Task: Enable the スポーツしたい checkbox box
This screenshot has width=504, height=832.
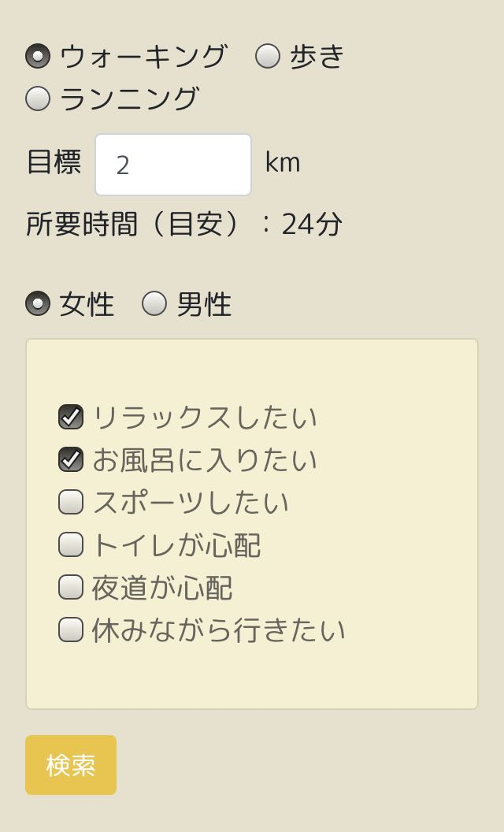Action: [71, 502]
